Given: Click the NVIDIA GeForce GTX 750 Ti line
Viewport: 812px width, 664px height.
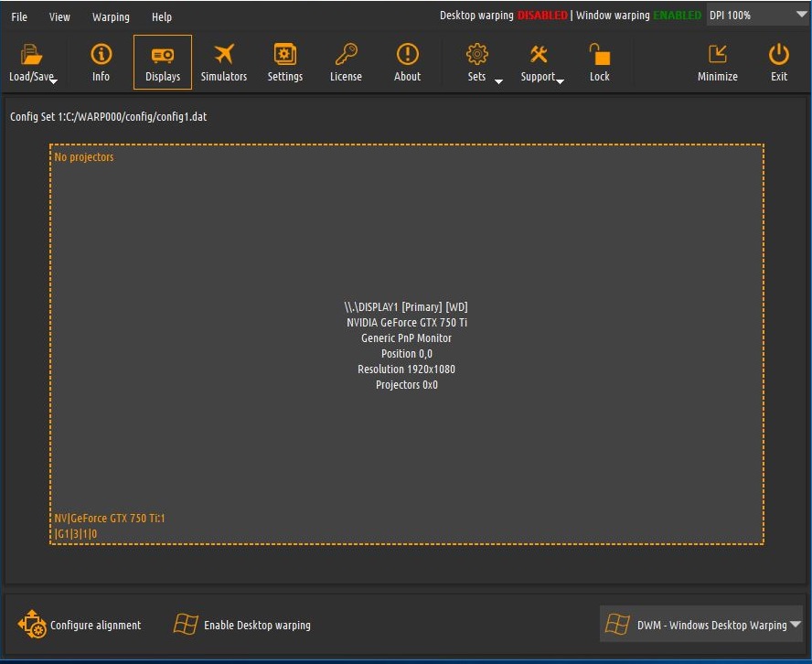Looking at the screenshot, I should [x=407, y=323].
